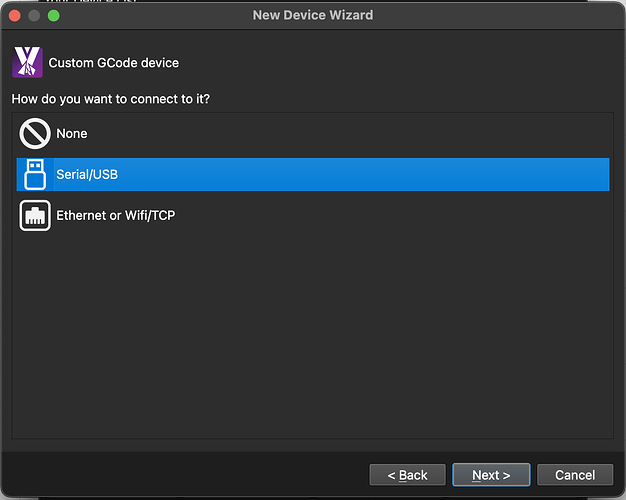Click the None prohibited-circle icon
The image size is (626, 500).
point(35,134)
